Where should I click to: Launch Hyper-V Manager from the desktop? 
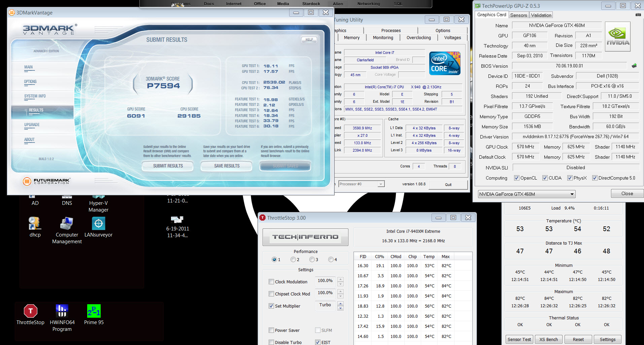(98, 204)
